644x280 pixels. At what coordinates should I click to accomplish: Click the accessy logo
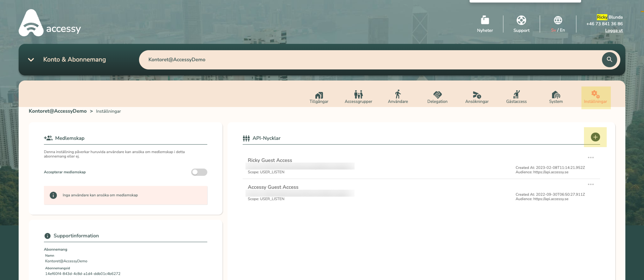pyautogui.click(x=49, y=23)
